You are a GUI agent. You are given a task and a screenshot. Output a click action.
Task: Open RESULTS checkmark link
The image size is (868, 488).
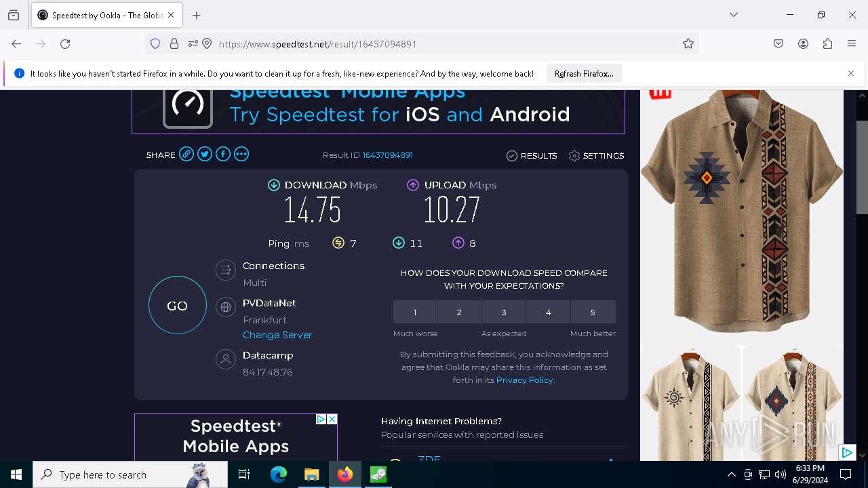coord(532,156)
